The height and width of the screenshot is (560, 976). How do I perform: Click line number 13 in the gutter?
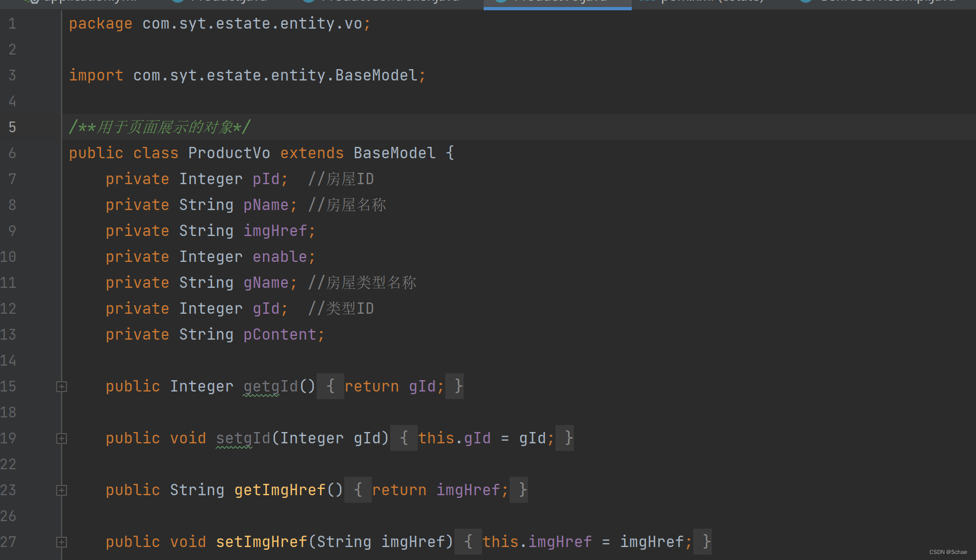pos(8,335)
